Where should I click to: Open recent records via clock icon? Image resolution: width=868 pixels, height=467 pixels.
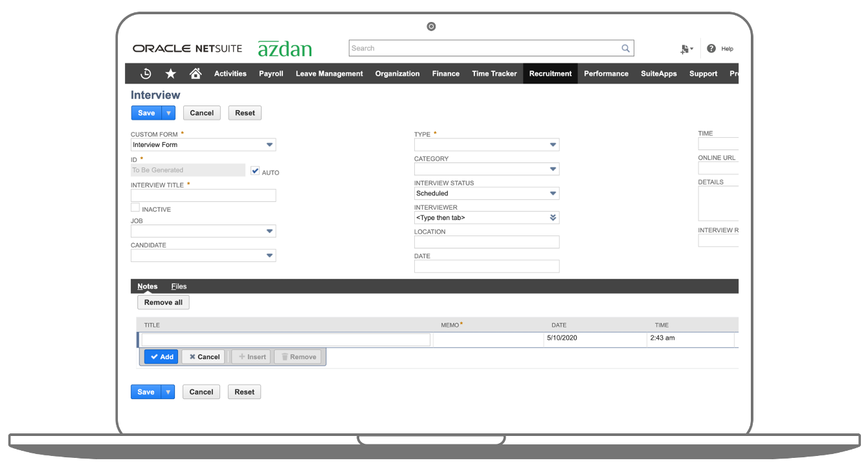145,73
